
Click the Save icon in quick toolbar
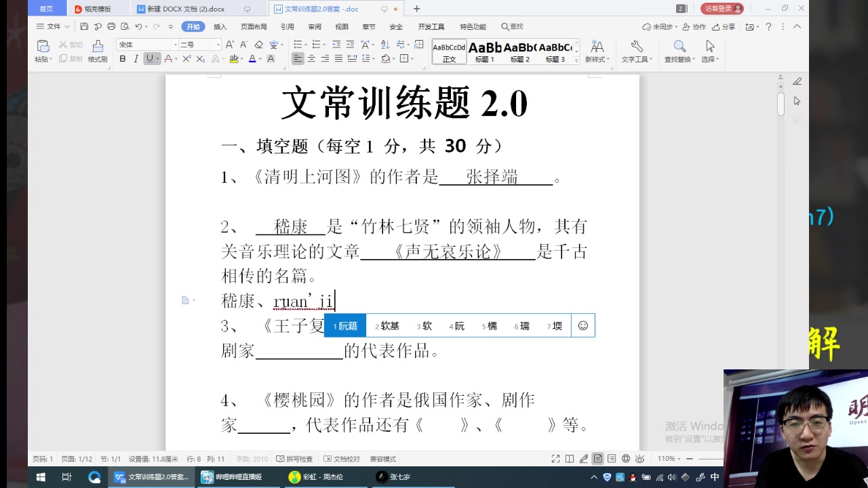84,26
